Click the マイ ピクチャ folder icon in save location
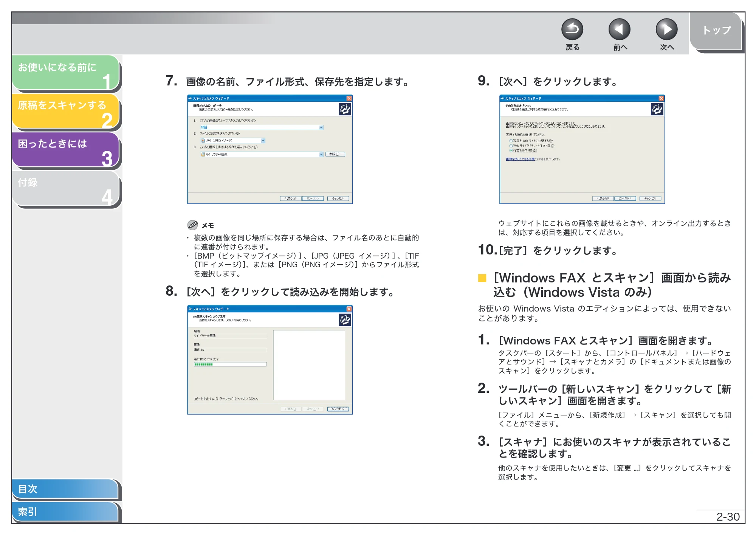The height and width of the screenshot is (535, 756). pos(203,154)
